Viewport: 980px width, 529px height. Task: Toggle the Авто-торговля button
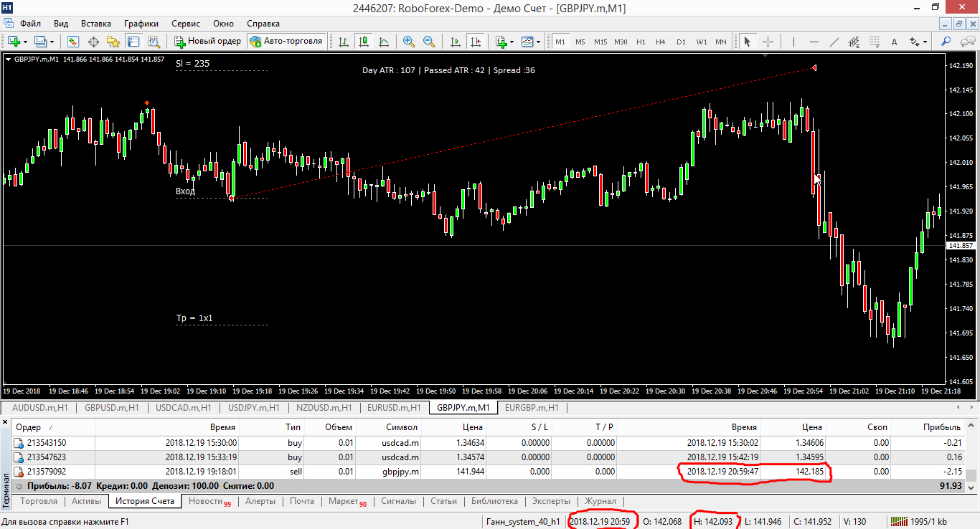[x=286, y=41]
